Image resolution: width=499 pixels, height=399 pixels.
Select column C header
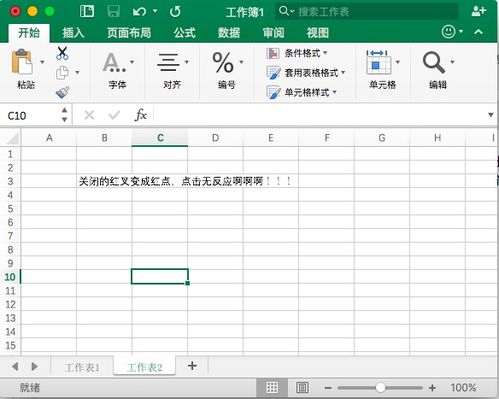coord(160,138)
